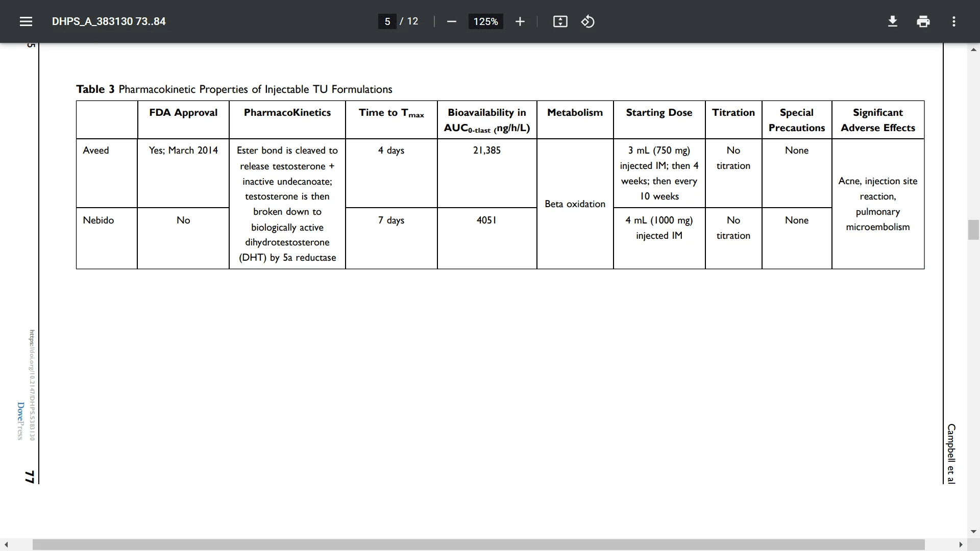Click the Nebido FDA approval No cell
Viewport: 980px width, 551px height.
click(183, 220)
